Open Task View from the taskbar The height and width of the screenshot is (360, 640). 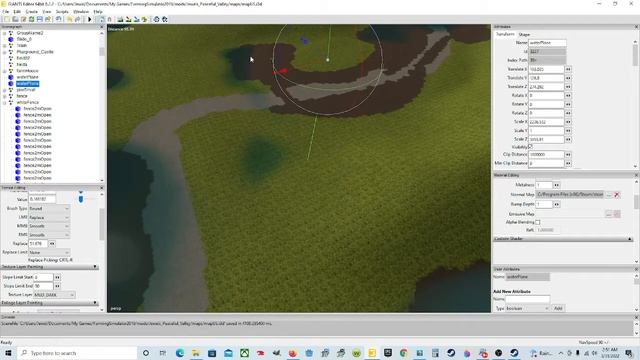[162, 353]
